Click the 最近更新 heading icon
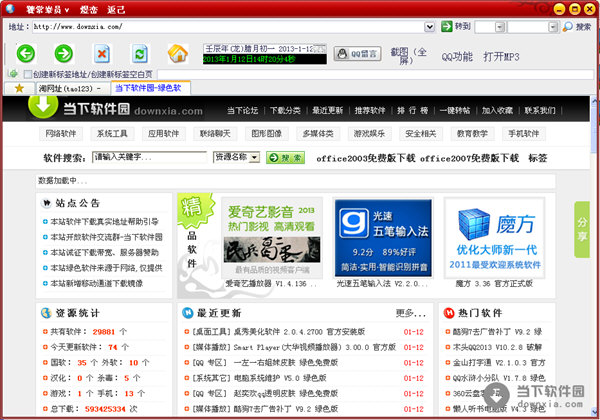This screenshot has height=420, width=600. click(x=188, y=313)
